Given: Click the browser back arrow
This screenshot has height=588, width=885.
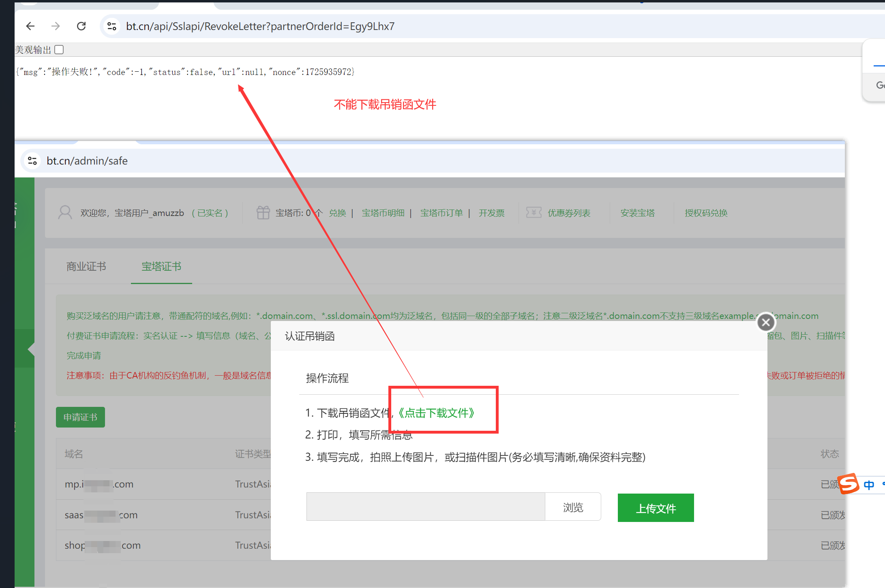Looking at the screenshot, I should pos(30,26).
